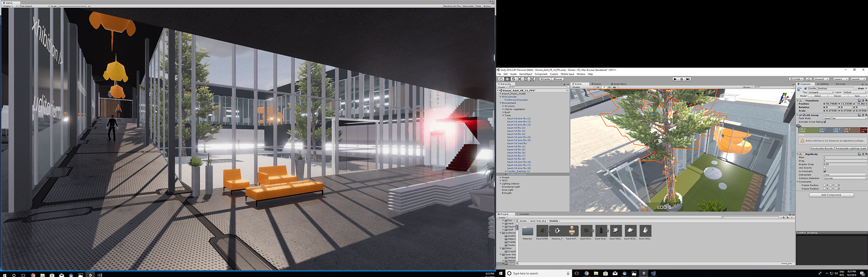
Task: Select the Materials folder thumbnail
Action: 528,231
